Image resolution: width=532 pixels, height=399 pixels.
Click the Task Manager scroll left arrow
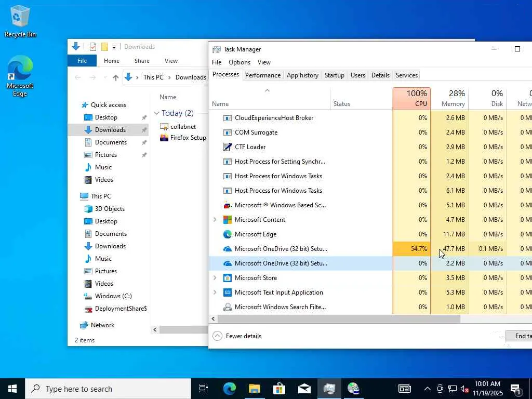213,319
